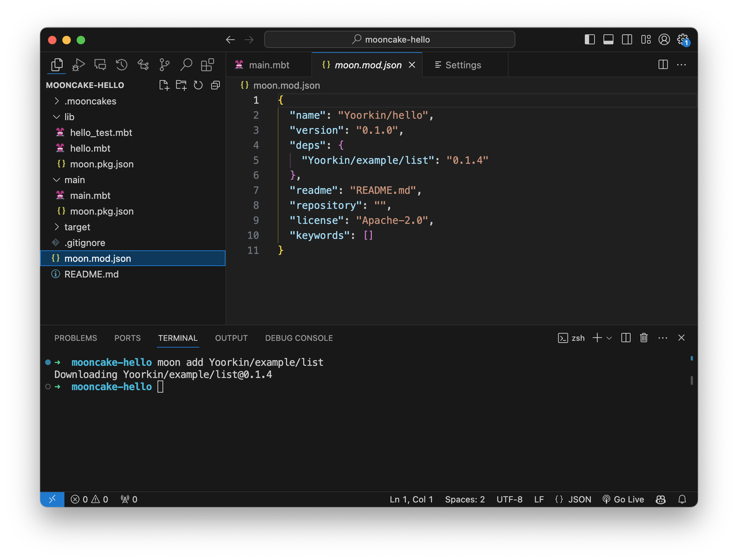Click forwarded ports count in status bar
Screen dimensions: 738x560
point(129,500)
